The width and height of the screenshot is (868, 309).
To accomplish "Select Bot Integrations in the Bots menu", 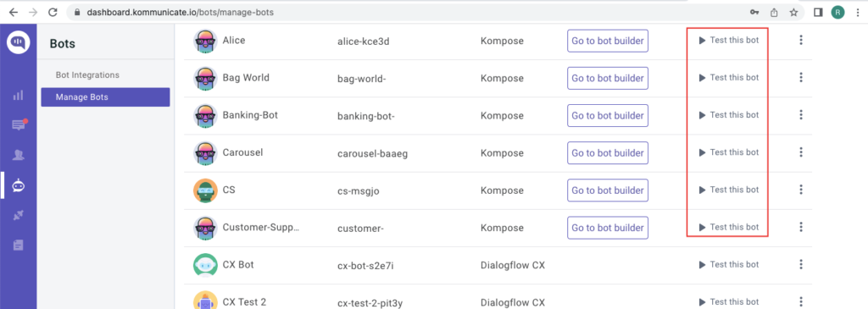I will tap(87, 75).
